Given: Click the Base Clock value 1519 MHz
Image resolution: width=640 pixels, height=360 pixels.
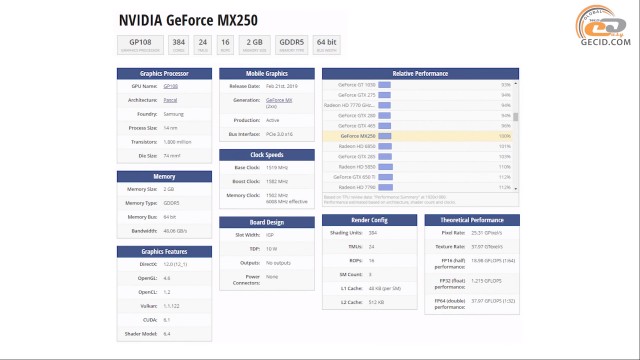Looking at the screenshot, I should (x=277, y=167).
